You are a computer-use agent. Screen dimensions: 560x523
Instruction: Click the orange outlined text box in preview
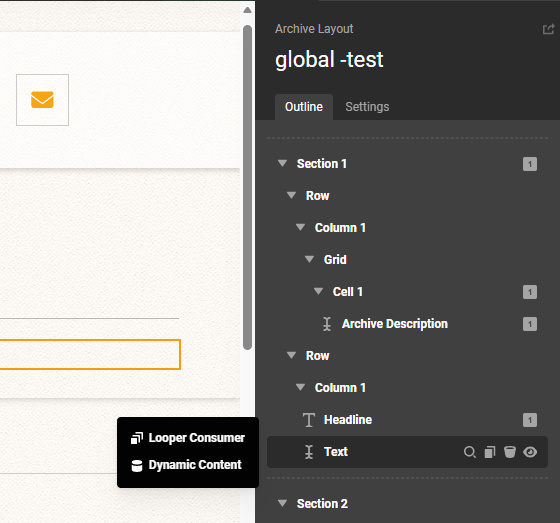(x=90, y=354)
